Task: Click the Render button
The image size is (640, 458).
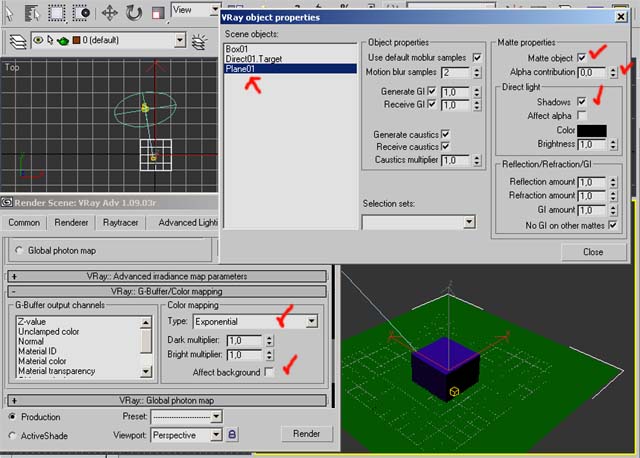Action: click(307, 434)
